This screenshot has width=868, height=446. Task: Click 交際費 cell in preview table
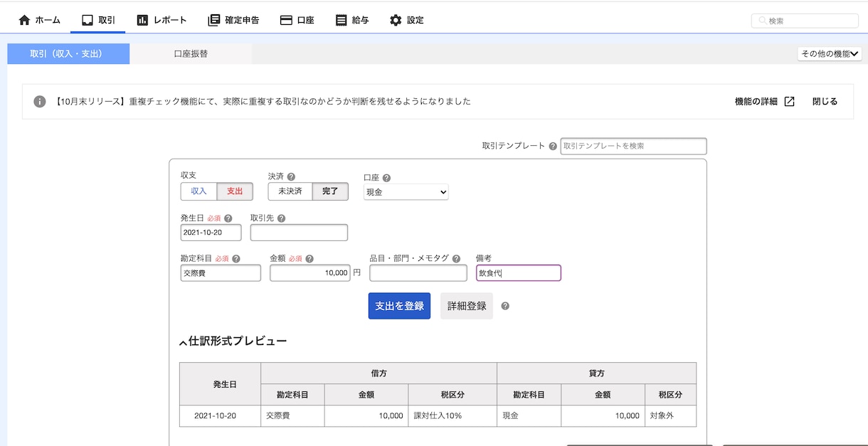pos(293,416)
